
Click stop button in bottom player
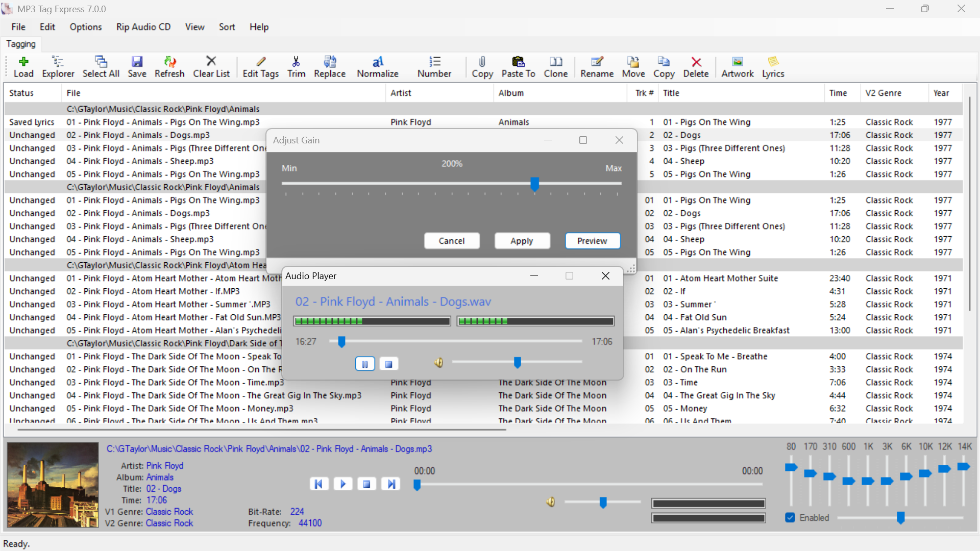[366, 484]
